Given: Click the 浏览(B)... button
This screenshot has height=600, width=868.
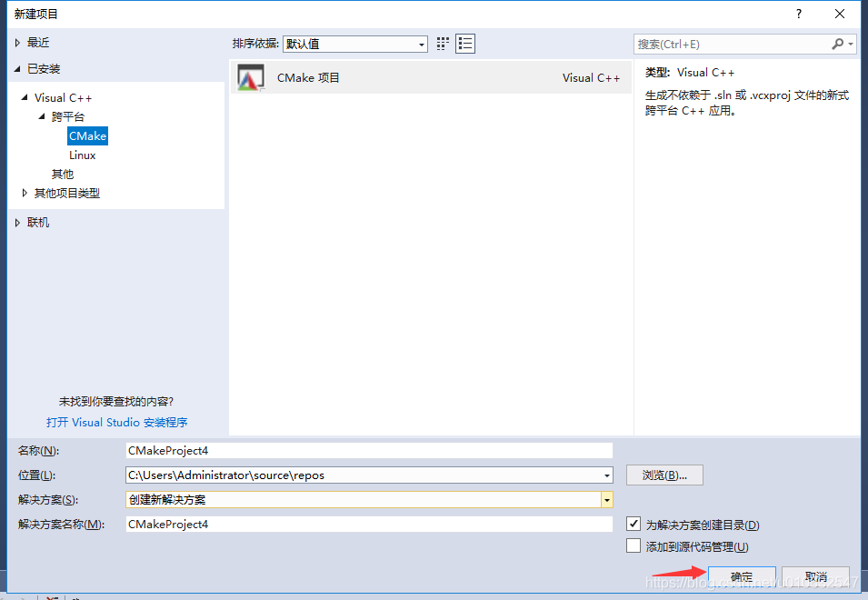Looking at the screenshot, I should (664, 475).
